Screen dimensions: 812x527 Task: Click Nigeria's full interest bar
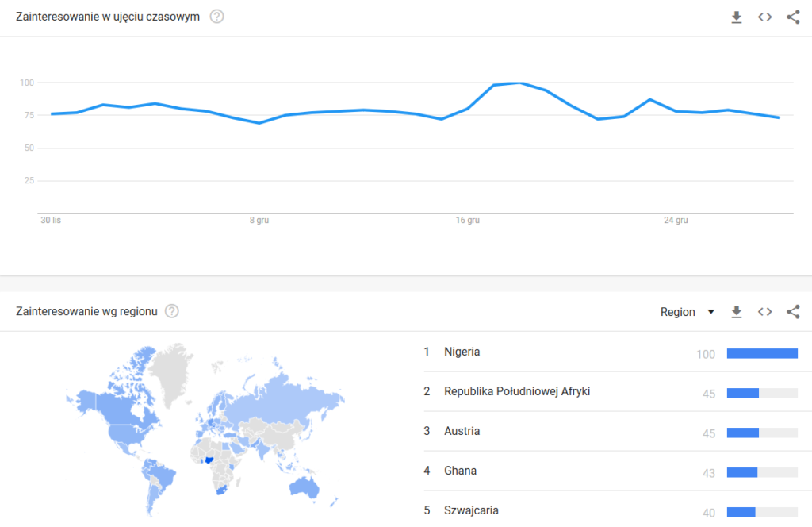[x=762, y=353]
